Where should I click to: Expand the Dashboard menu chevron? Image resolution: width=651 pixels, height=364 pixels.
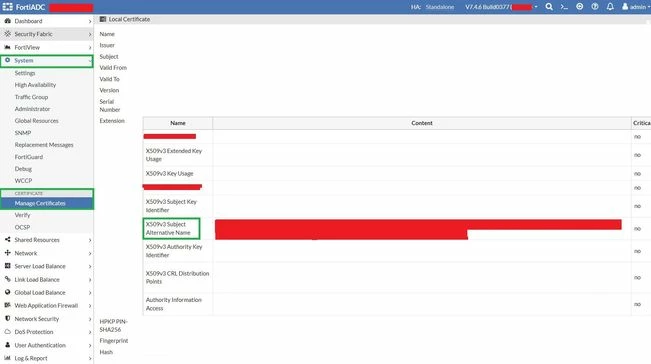point(90,21)
